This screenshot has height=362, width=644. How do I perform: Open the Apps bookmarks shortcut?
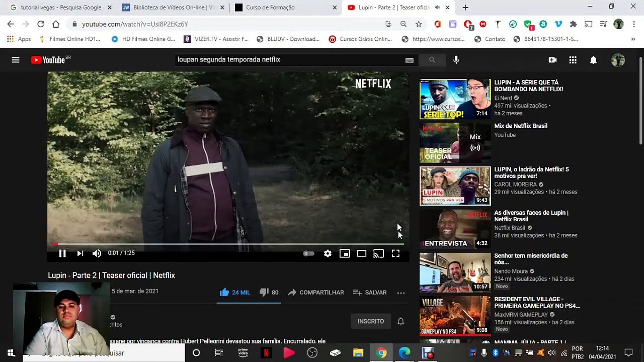coord(19,39)
